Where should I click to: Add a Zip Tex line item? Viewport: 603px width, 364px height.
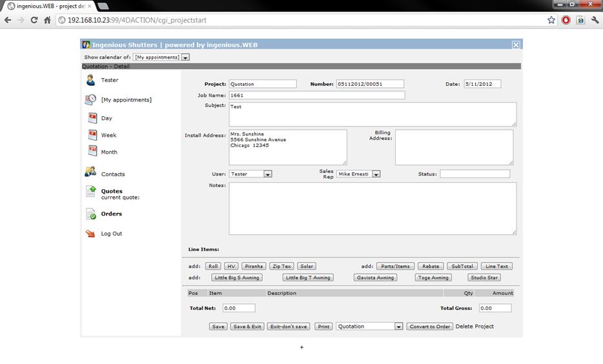coord(281,266)
